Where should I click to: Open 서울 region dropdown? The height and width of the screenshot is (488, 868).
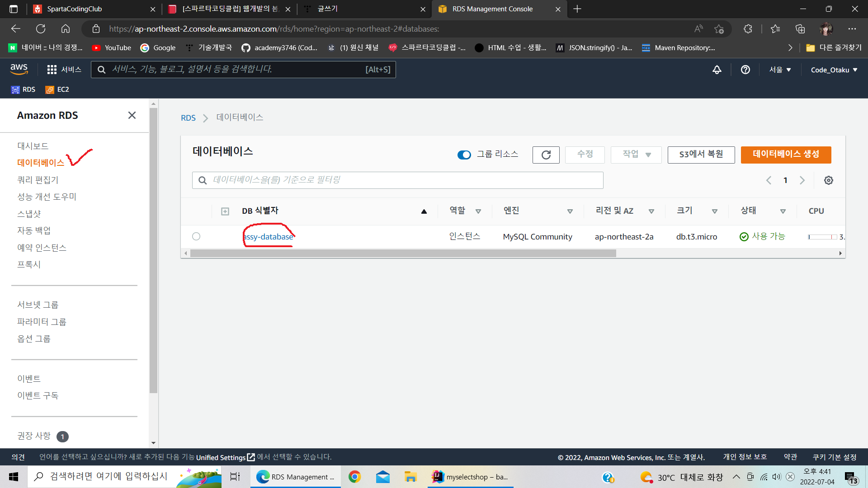(x=780, y=70)
